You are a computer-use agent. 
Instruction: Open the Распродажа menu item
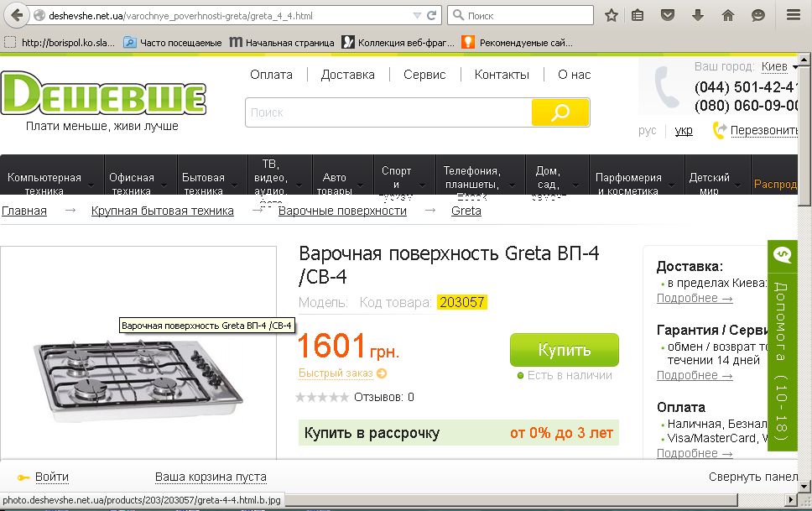coord(775,184)
